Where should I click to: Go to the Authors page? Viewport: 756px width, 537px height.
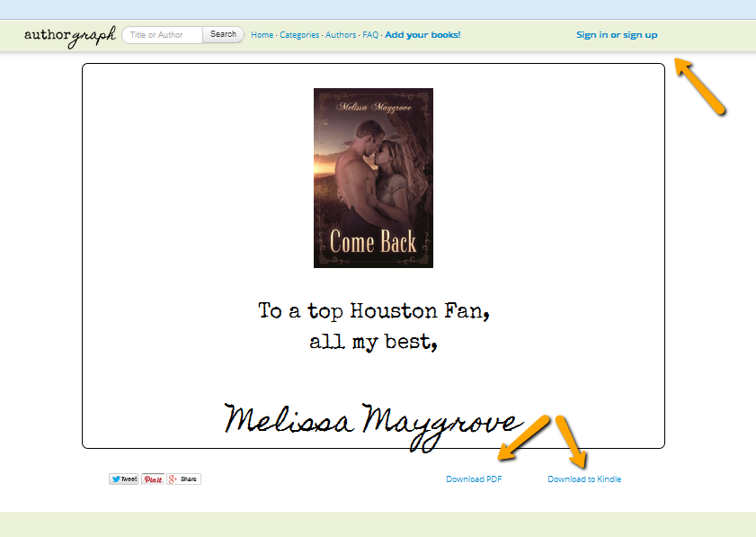click(x=341, y=35)
